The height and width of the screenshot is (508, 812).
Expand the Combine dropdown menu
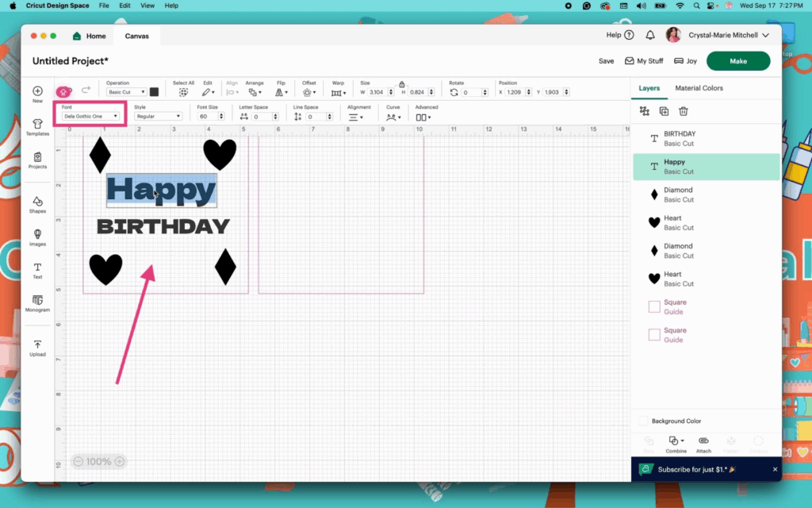pyautogui.click(x=676, y=444)
